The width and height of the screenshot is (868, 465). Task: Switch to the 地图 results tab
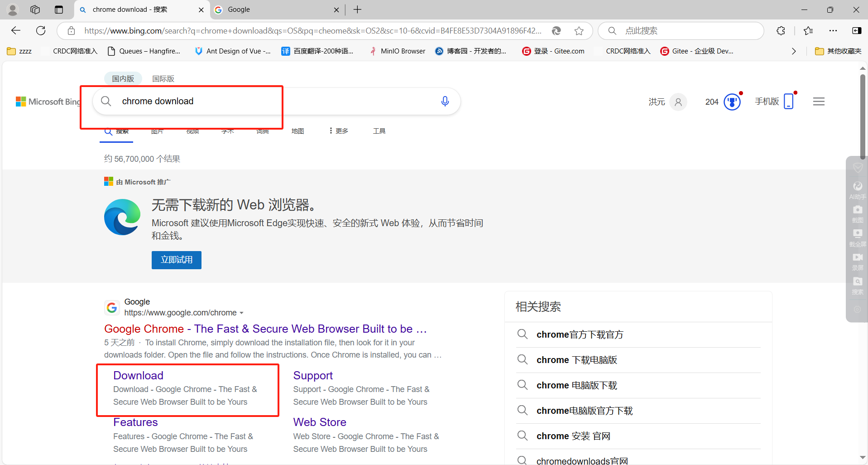(297, 131)
